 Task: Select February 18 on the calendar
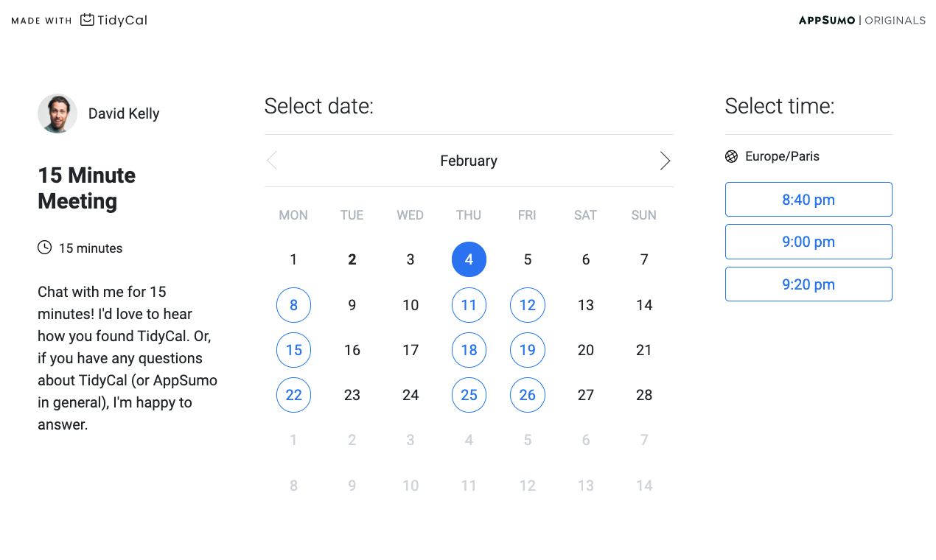tap(469, 350)
